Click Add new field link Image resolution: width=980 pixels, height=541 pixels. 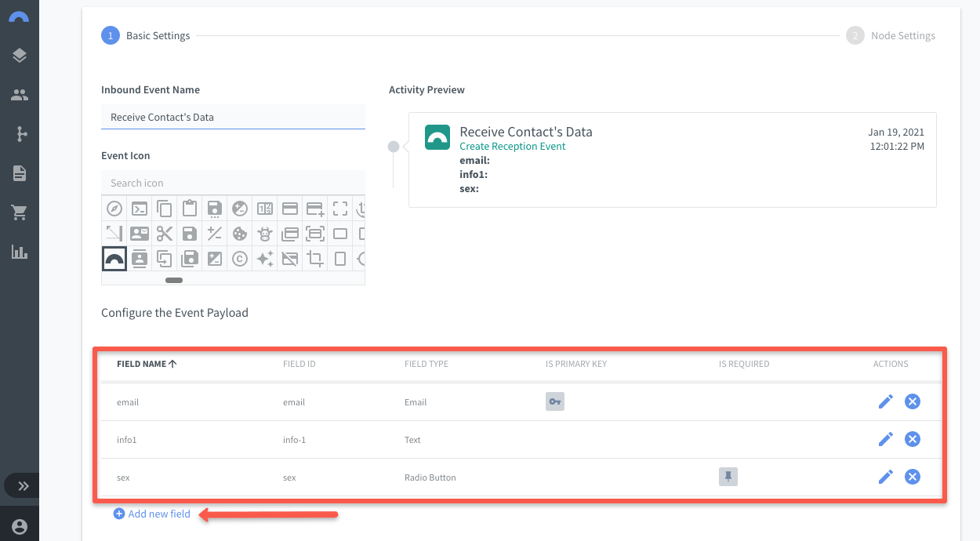click(x=152, y=514)
